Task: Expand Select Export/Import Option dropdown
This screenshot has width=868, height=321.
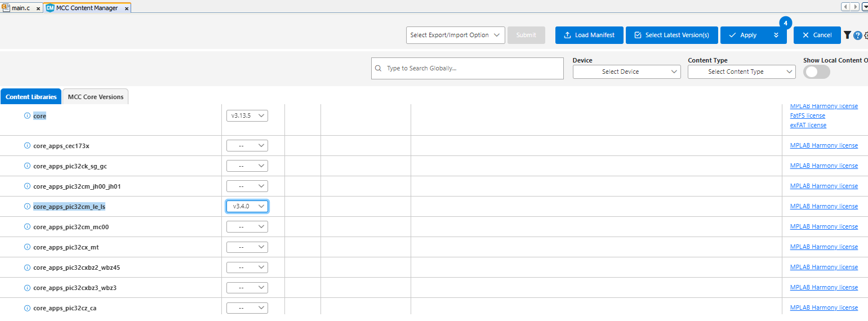Action: 455,35
